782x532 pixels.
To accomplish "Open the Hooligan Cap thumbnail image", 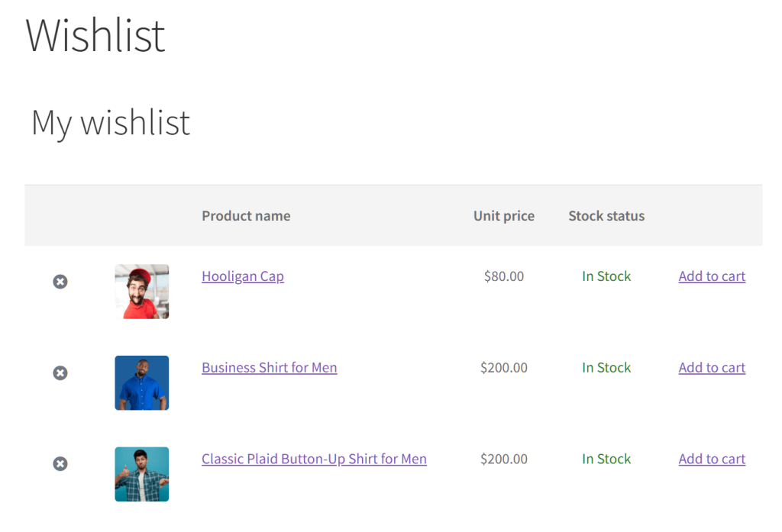I will tap(141, 291).
